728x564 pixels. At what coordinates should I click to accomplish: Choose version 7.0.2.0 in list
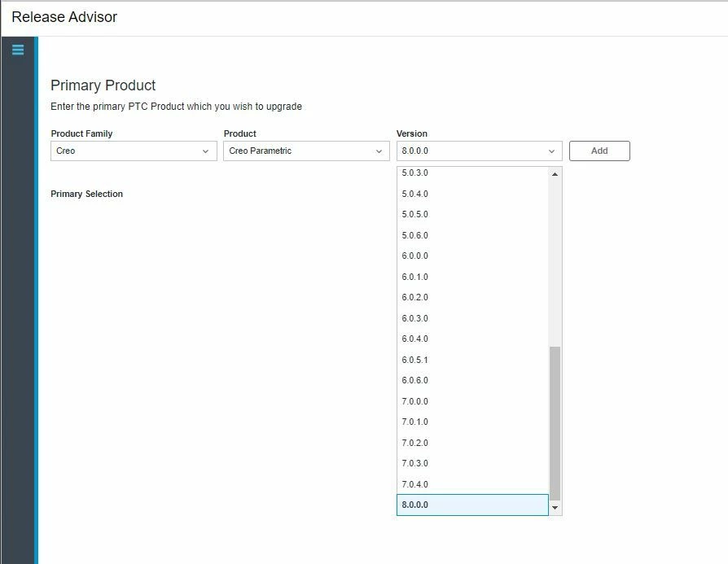coord(472,443)
